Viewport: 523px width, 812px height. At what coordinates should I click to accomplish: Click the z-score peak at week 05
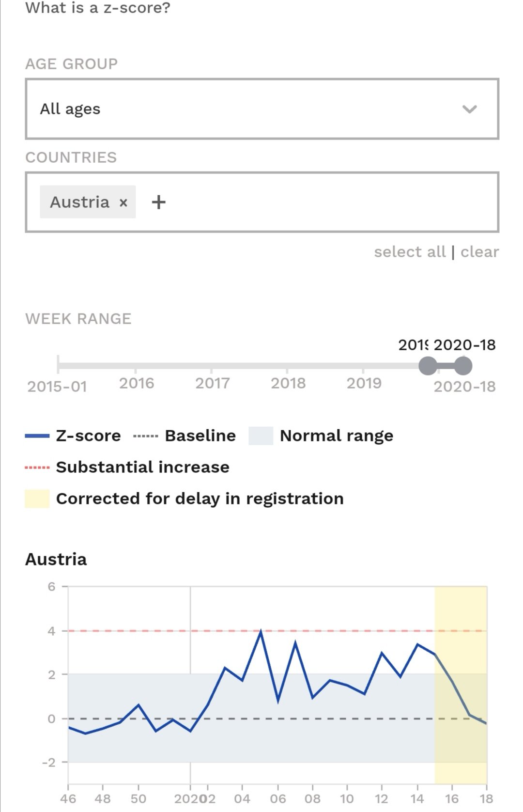click(261, 631)
